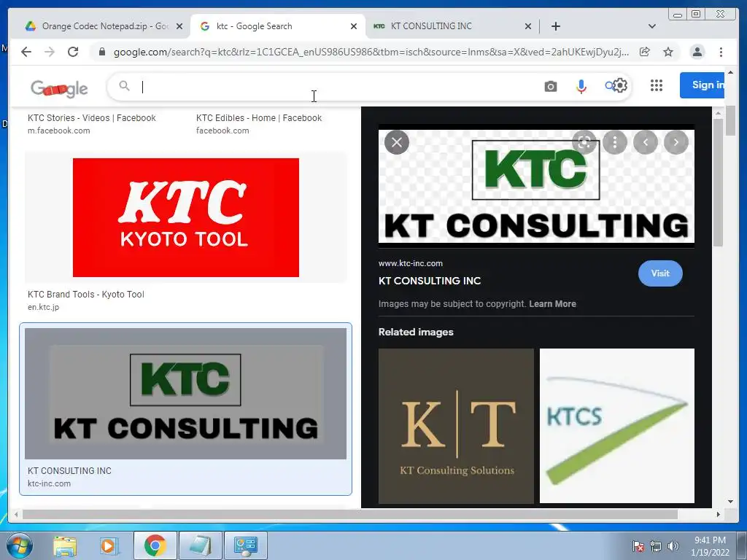Open the Google apps grid
This screenshot has width=747, height=560.
click(x=656, y=85)
